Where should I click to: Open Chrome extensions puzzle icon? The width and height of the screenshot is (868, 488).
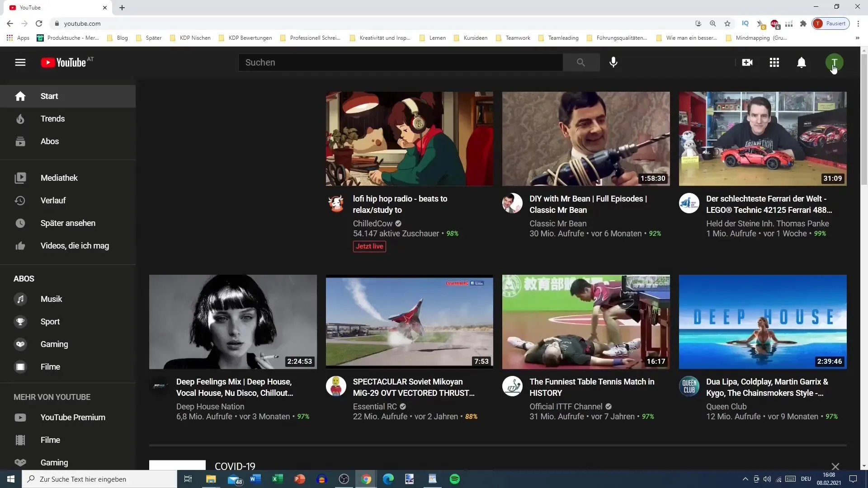(x=803, y=23)
